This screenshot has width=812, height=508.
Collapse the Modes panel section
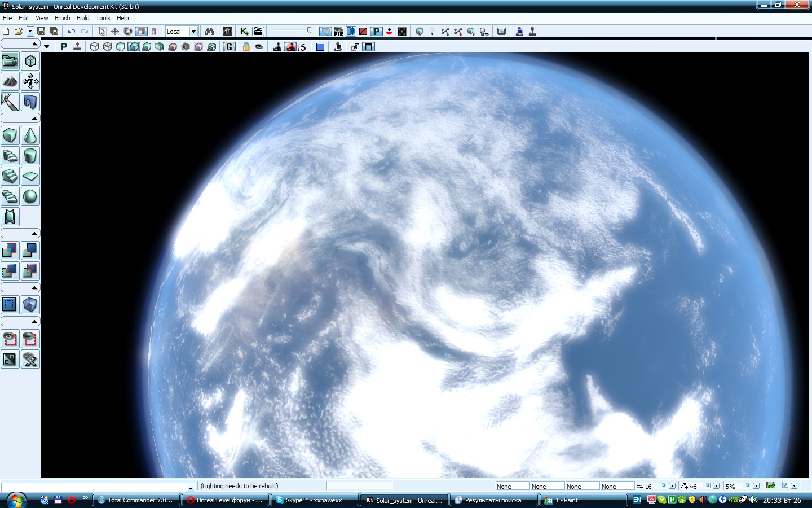20,43
